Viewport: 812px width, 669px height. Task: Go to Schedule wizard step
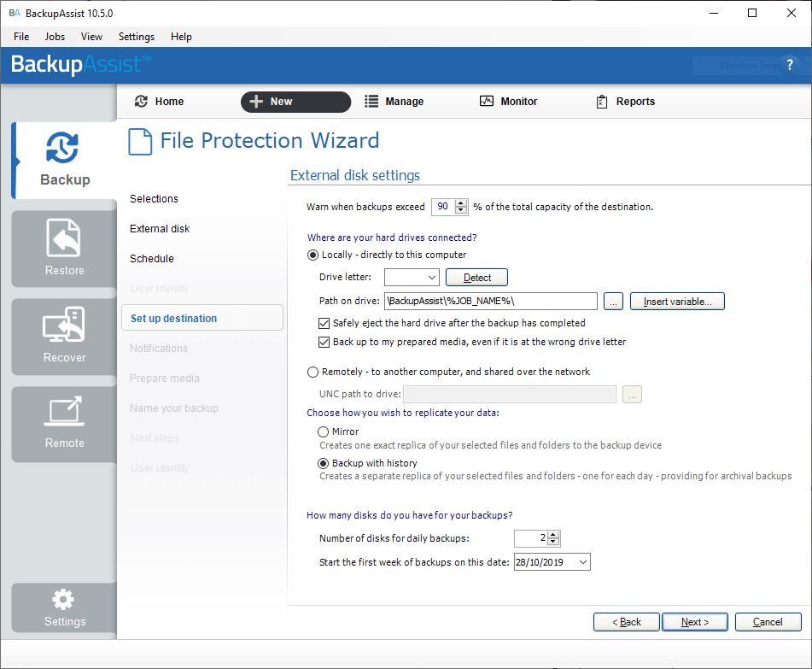pos(152,259)
